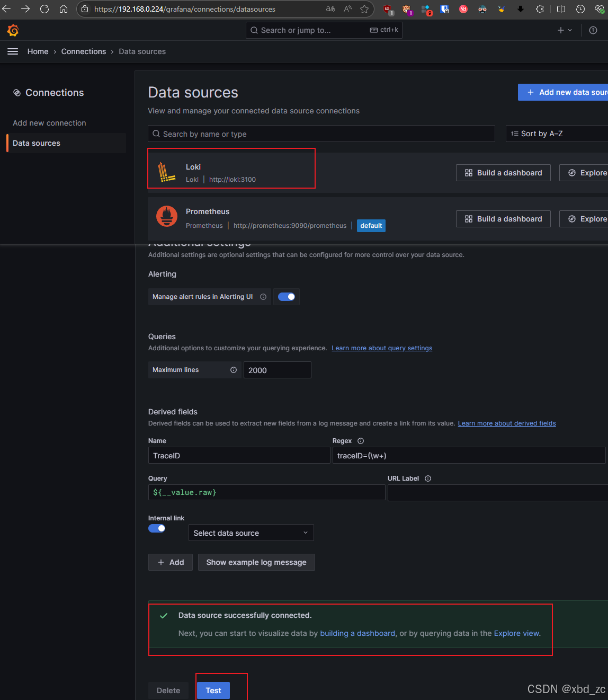This screenshot has height=700, width=608.
Task: Click the Search by name or type field
Action: point(321,134)
